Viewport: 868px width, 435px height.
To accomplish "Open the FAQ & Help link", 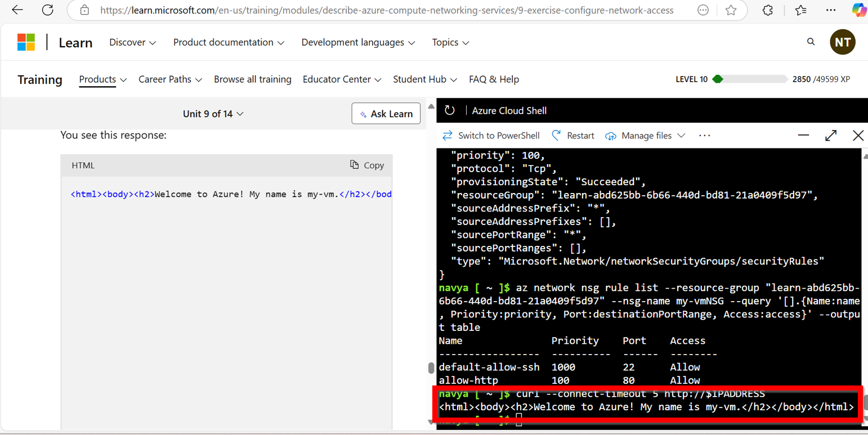I will pos(494,79).
